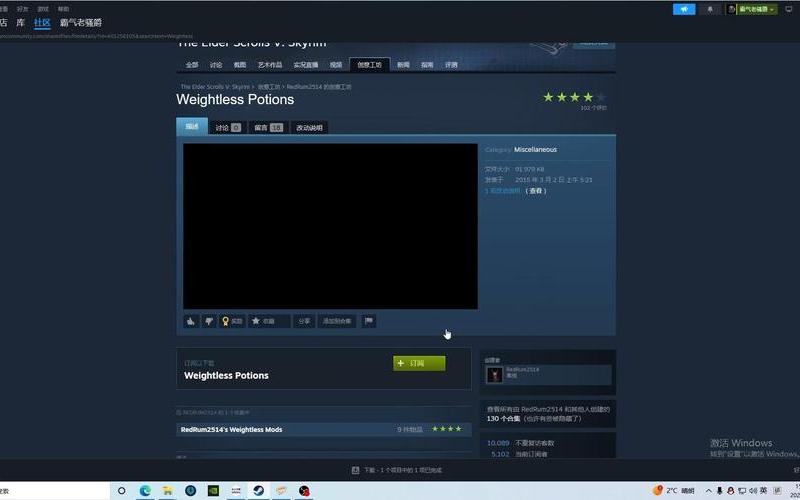Open RedRum2514's Weightless Mods collection
The width and height of the screenshot is (800, 500).
pos(323,430)
